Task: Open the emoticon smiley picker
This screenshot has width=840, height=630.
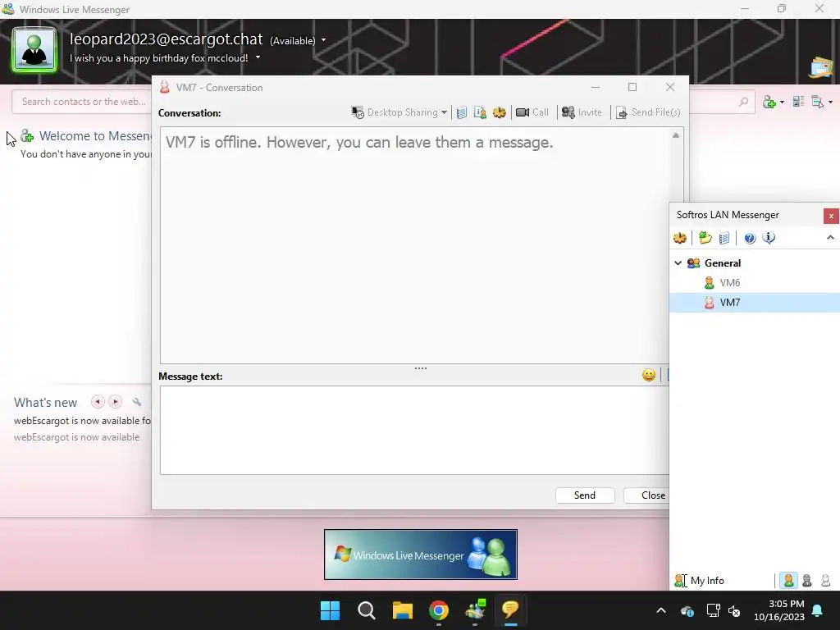Action: coord(649,375)
